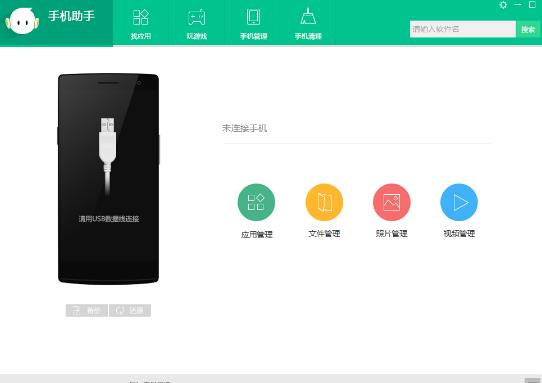Click the gray restore button under phone

tap(130, 310)
